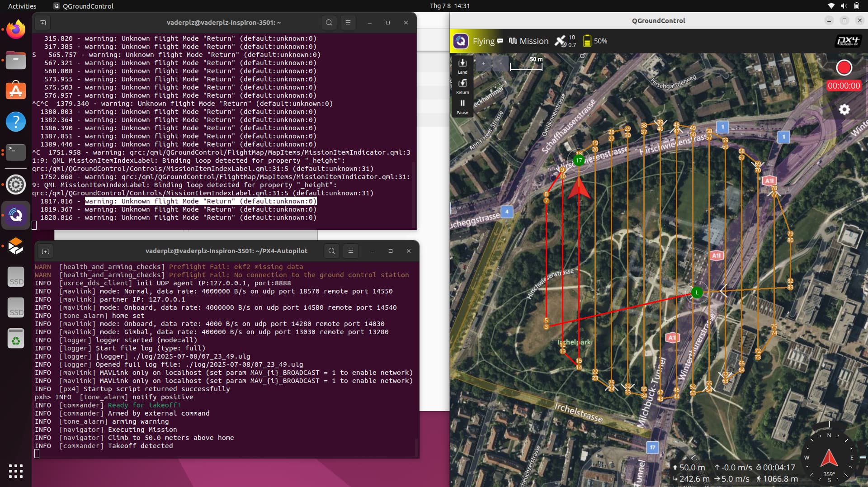This screenshot has width=868, height=487.
Task: Click "Climb to 50.0 meters above home" line
Action: coord(171,438)
